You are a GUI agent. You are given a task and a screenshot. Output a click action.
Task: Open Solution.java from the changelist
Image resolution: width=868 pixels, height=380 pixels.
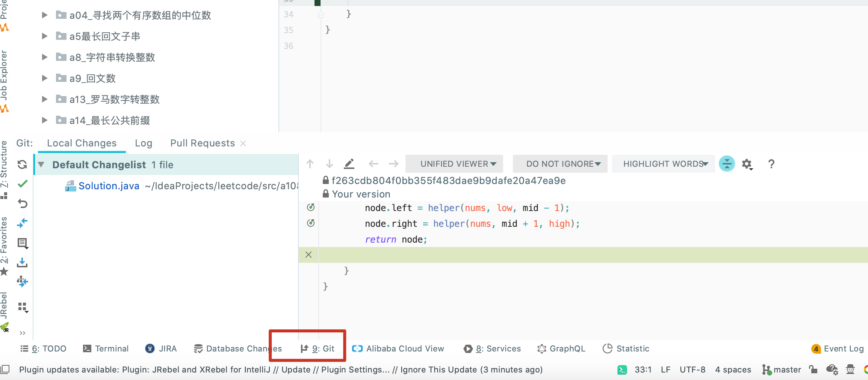109,185
